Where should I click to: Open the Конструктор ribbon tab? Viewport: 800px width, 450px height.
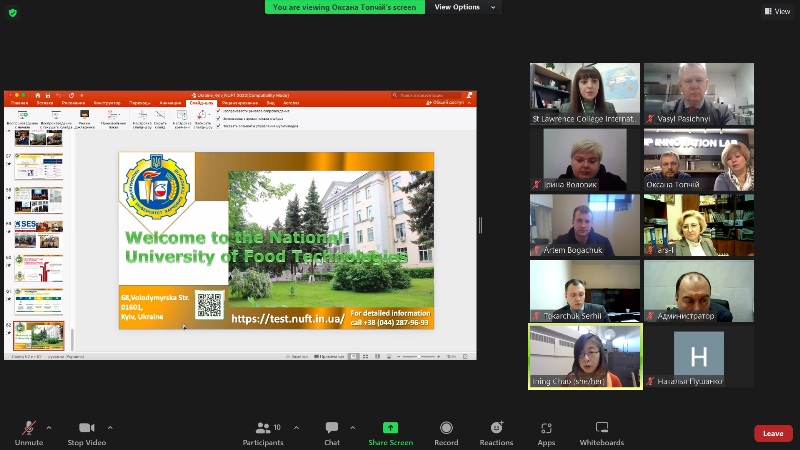(107, 103)
